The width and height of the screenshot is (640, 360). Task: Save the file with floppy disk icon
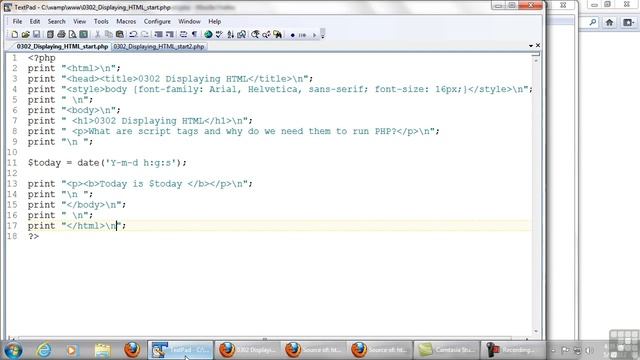tap(36, 35)
